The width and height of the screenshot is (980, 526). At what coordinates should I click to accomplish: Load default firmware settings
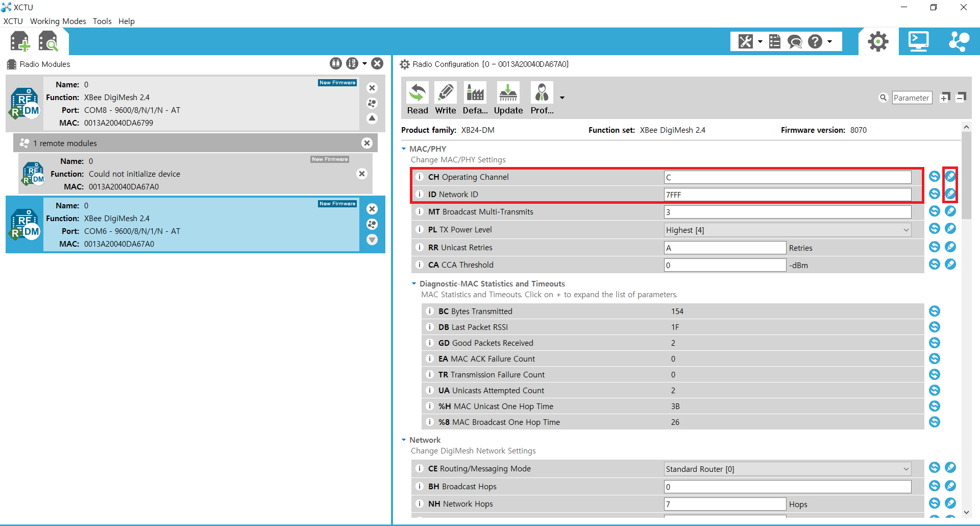click(x=475, y=99)
